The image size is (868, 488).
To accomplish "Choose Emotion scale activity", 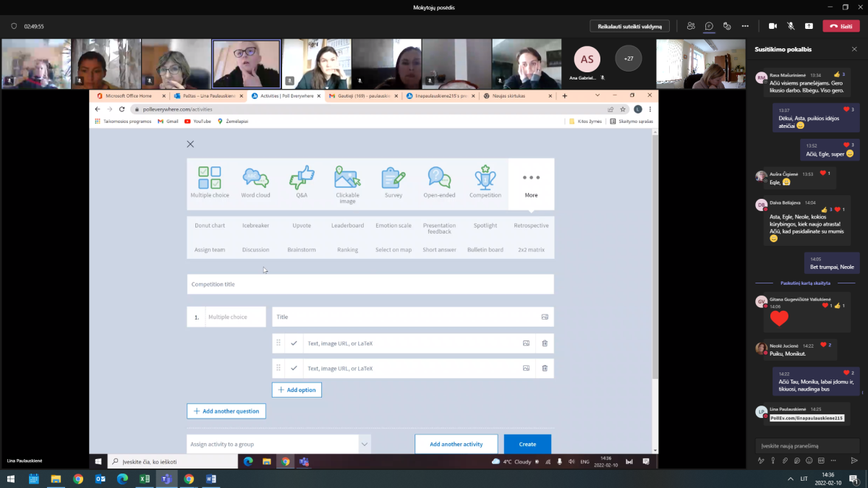I will 393,226.
